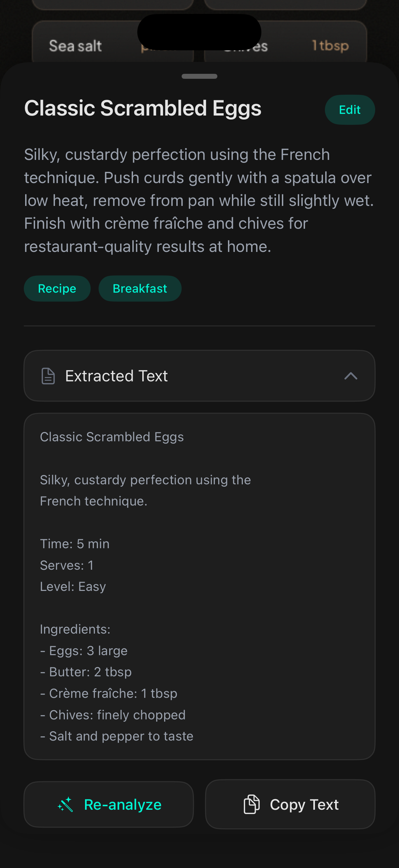Click the recipe description paragraph
This screenshot has height=868, width=399.
point(199,201)
